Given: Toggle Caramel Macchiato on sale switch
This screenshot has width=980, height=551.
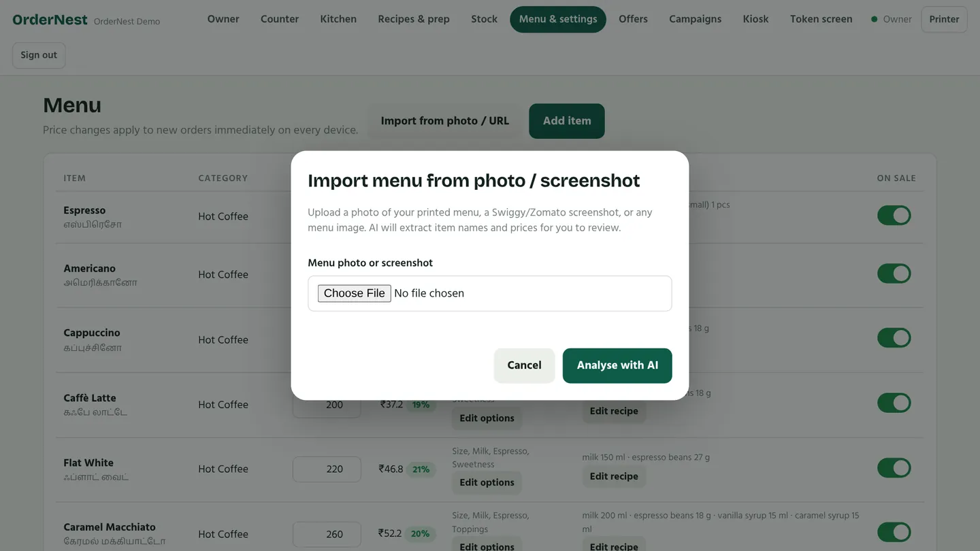Looking at the screenshot, I should coord(894,532).
